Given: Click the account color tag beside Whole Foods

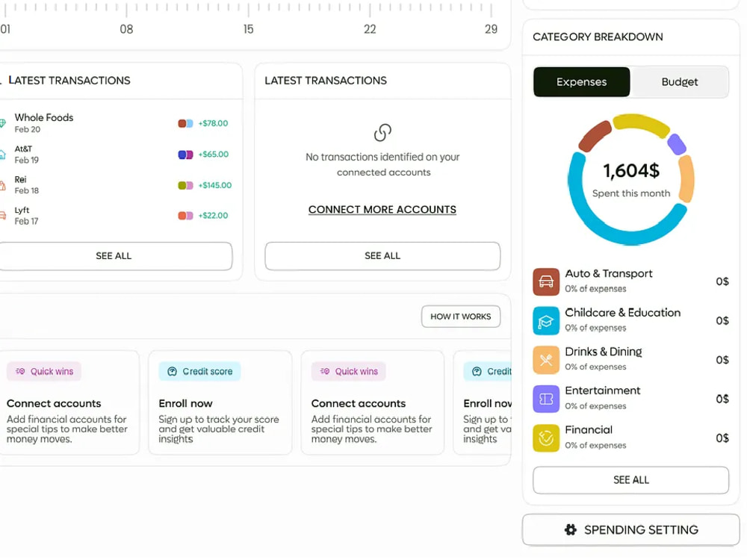Looking at the screenshot, I should click(185, 123).
